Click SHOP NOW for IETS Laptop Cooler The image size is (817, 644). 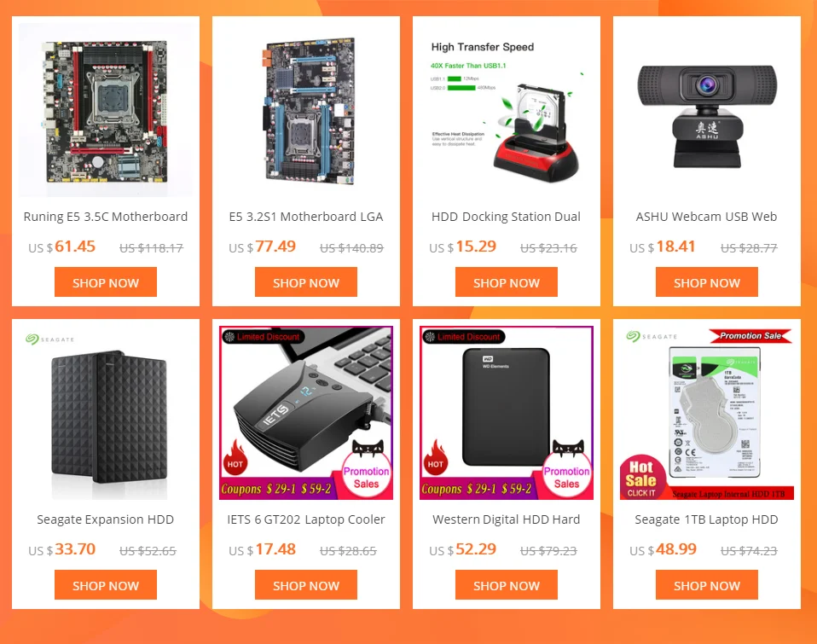click(306, 584)
